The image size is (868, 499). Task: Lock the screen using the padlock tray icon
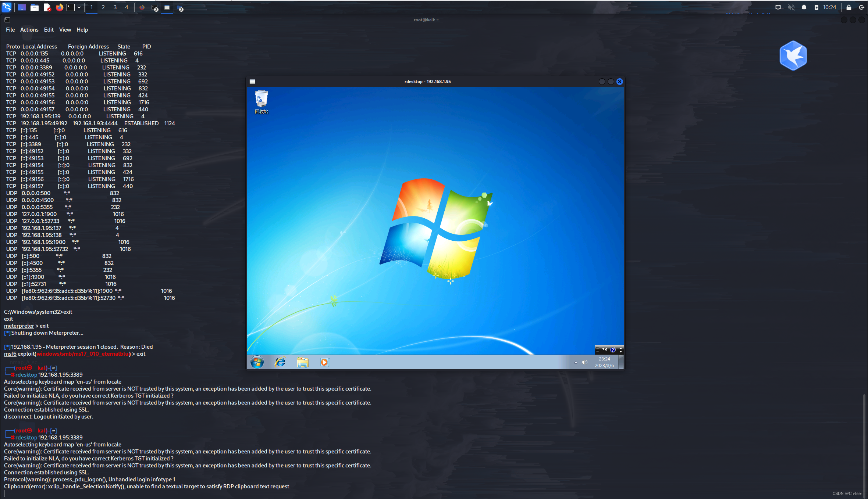849,7
